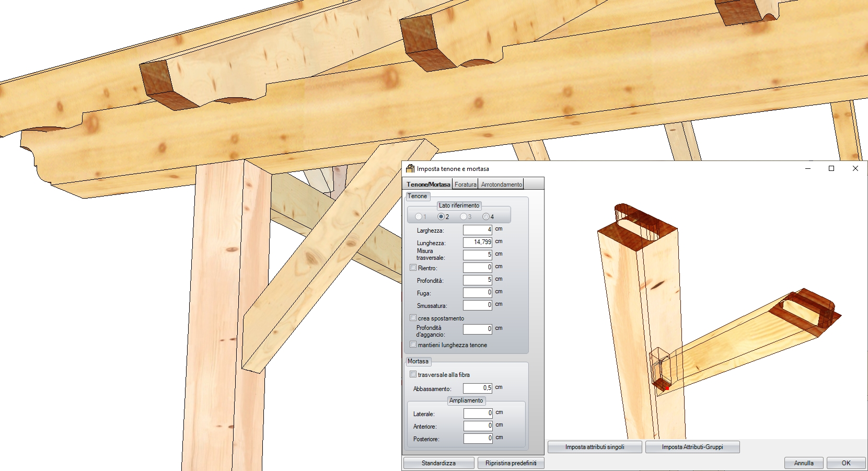Viewport: 868px width, 471px height.
Task: Click 'Imposta attributi singoli' button
Action: (x=595, y=447)
